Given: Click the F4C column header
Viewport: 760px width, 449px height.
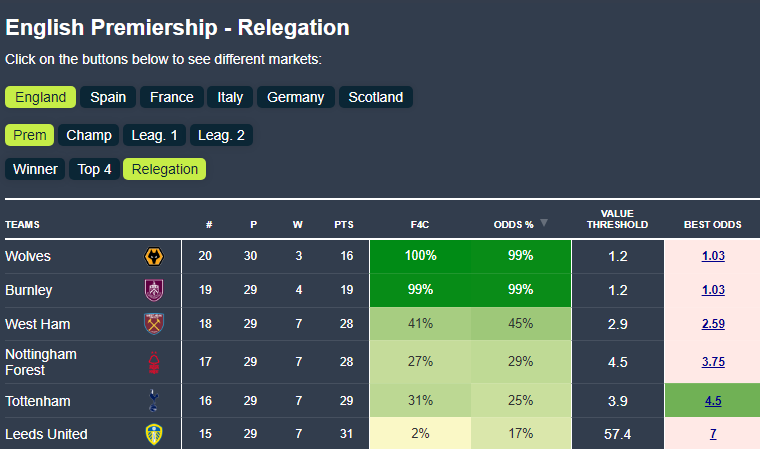Looking at the screenshot, I should tap(420, 225).
